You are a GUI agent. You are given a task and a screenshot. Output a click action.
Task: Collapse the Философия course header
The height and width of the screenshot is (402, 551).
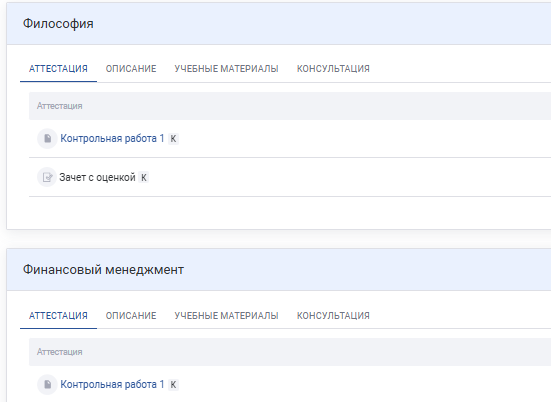click(279, 24)
